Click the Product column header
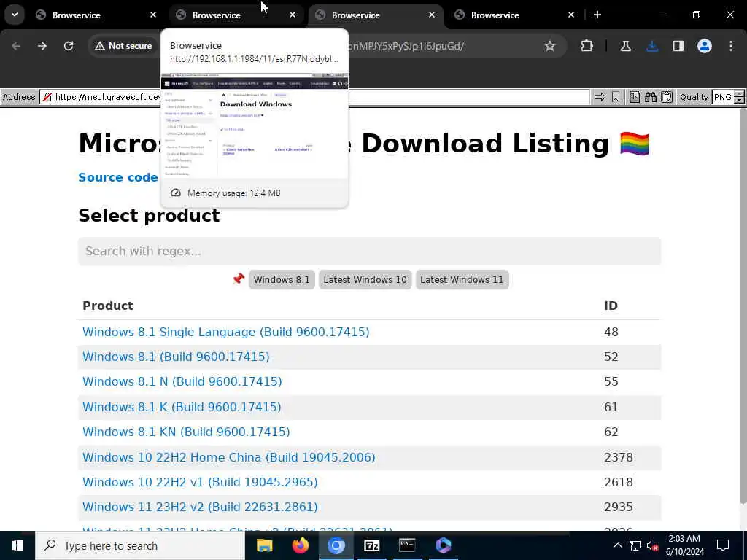 (108, 306)
